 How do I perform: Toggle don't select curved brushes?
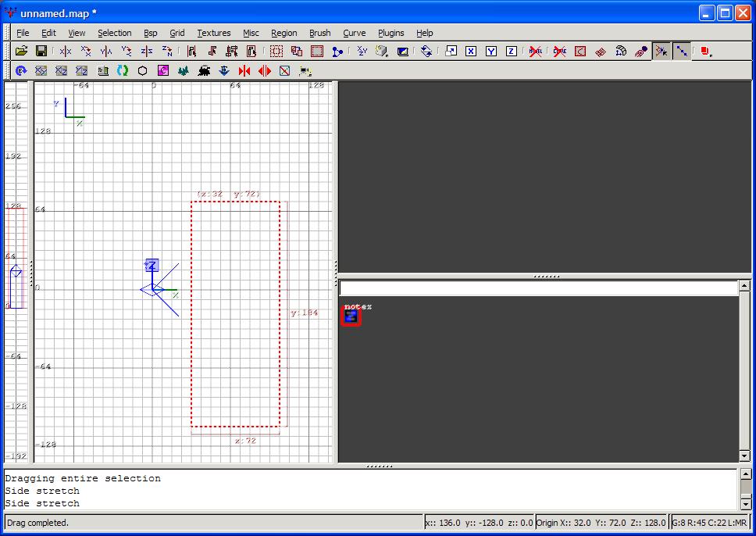[x=560, y=51]
